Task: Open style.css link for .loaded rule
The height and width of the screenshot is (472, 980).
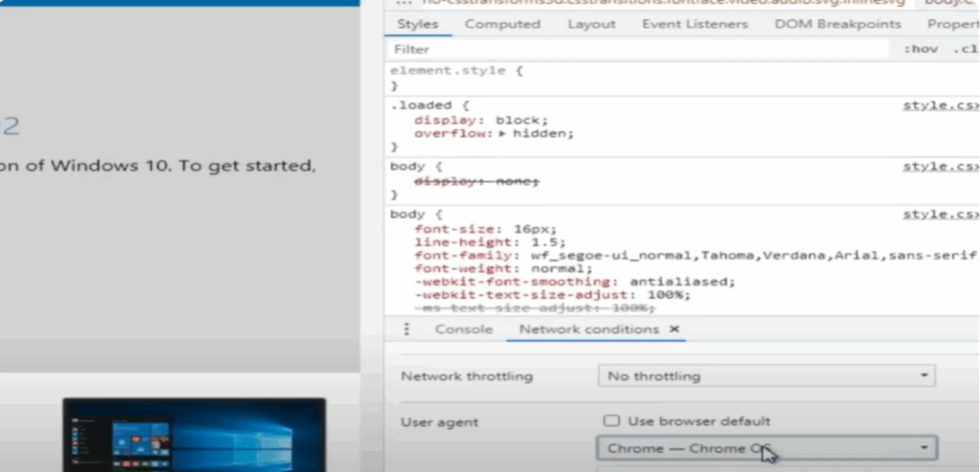Action: coord(941,105)
